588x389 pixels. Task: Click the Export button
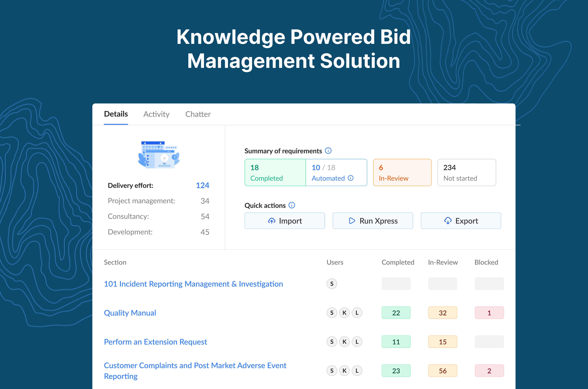tap(461, 221)
